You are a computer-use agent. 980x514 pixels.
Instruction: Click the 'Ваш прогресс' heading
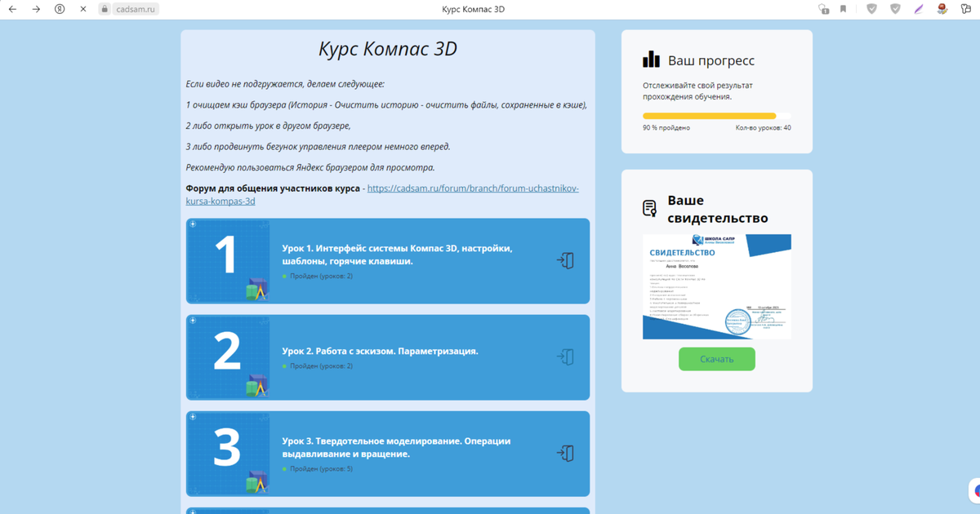(711, 60)
